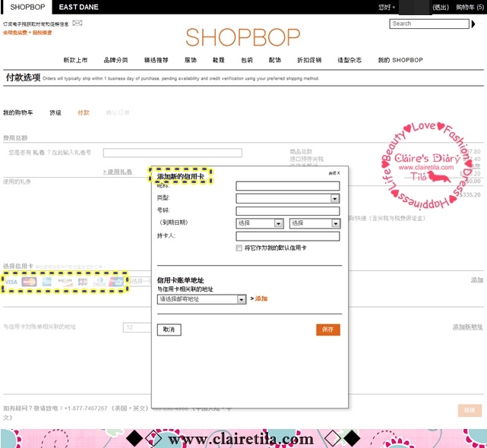The height and width of the screenshot is (448, 487).
Task: Switch to the EAST DANE tab
Action: (78, 7)
